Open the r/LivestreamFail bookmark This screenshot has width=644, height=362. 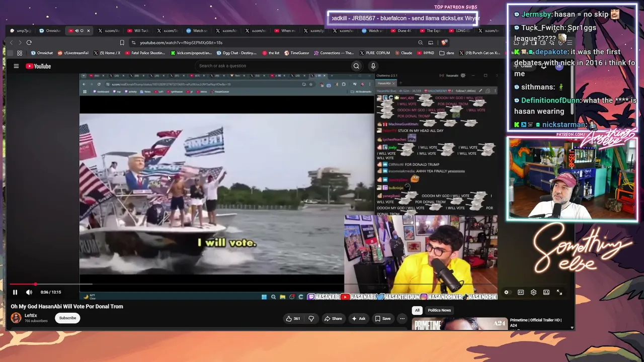click(x=73, y=53)
